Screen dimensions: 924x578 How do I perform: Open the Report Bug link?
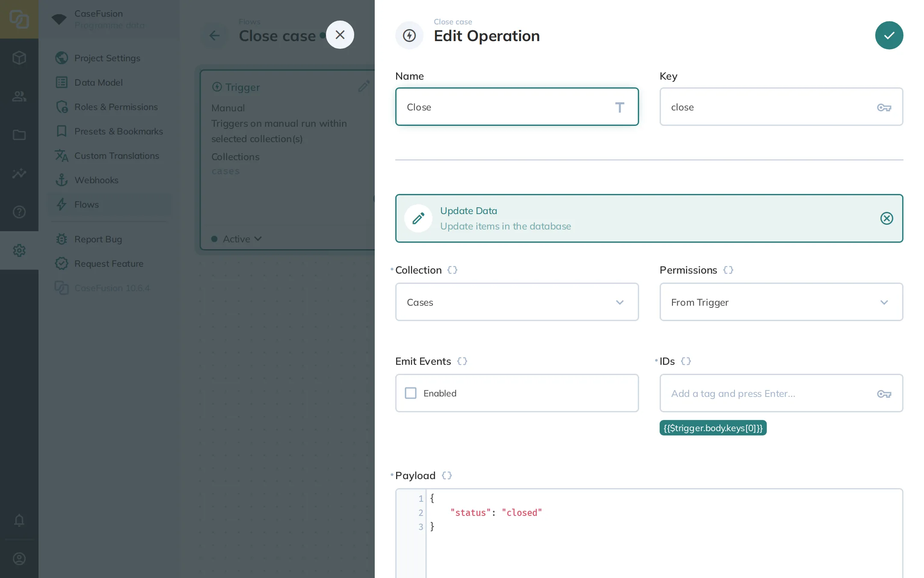pyautogui.click(x=109, y=239)
